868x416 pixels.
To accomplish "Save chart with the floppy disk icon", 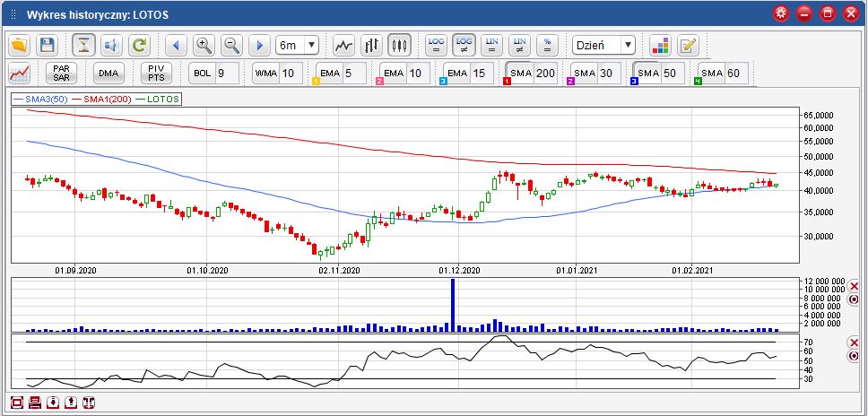I will coord(48,45).
